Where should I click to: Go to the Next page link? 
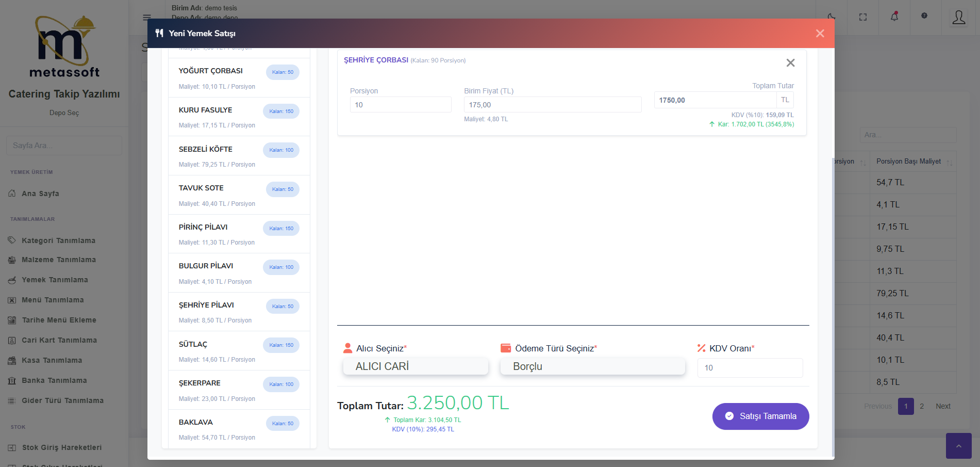click(x=943, y=406)
